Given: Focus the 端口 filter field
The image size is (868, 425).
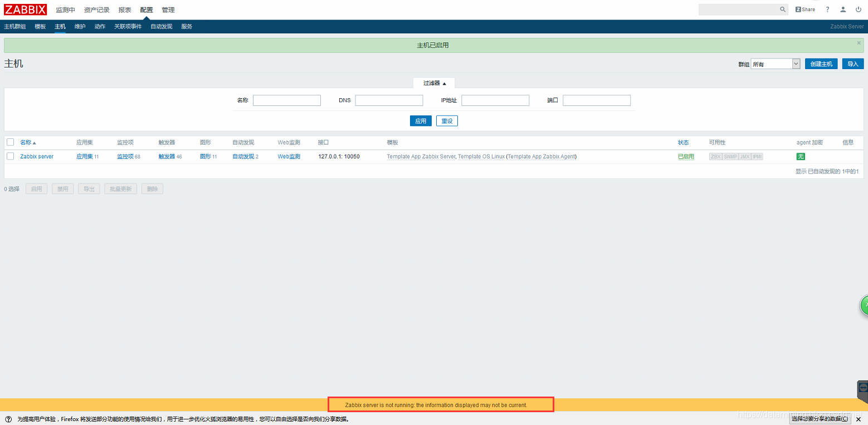Looking at the screenshot, I should coord(597,100).
